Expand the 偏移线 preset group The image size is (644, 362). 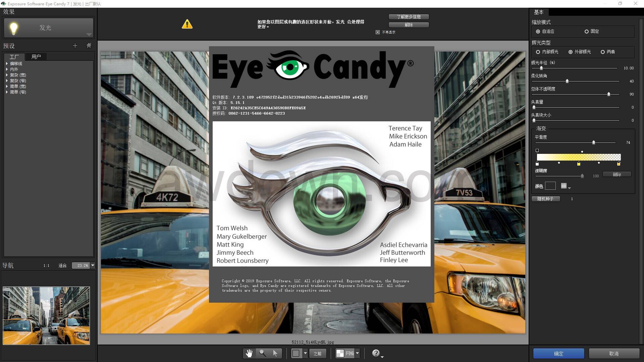click(x=7, y=63)
